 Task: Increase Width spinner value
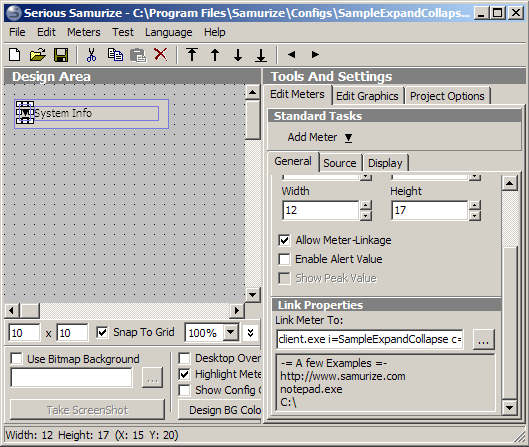point(366,205)
